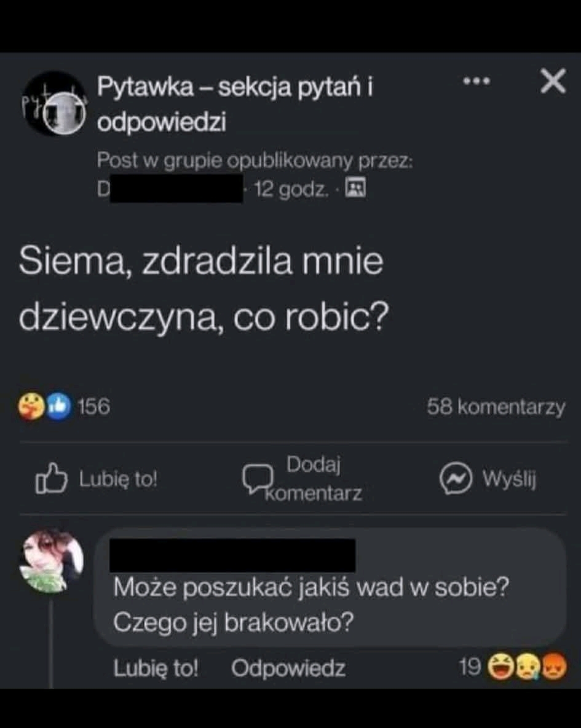581x728 pixels.
Task: Click the group privacy icon beside 12 godz.
Action: 355,188
